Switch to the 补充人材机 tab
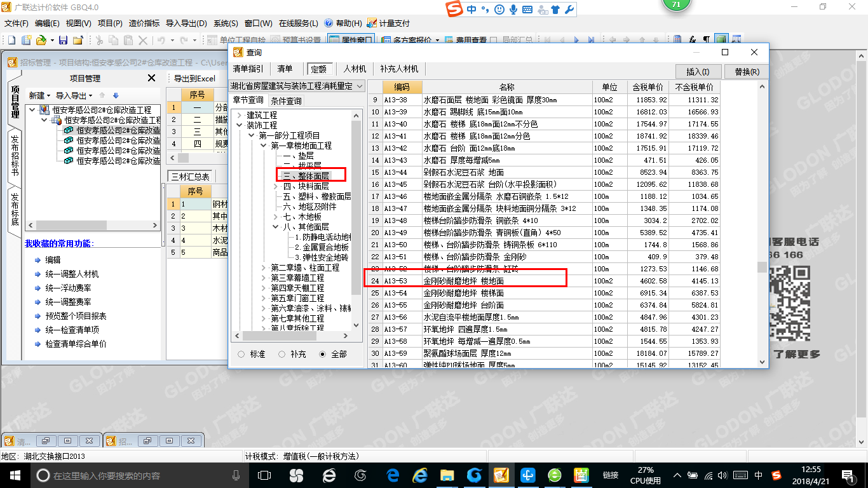 (399, 69)
